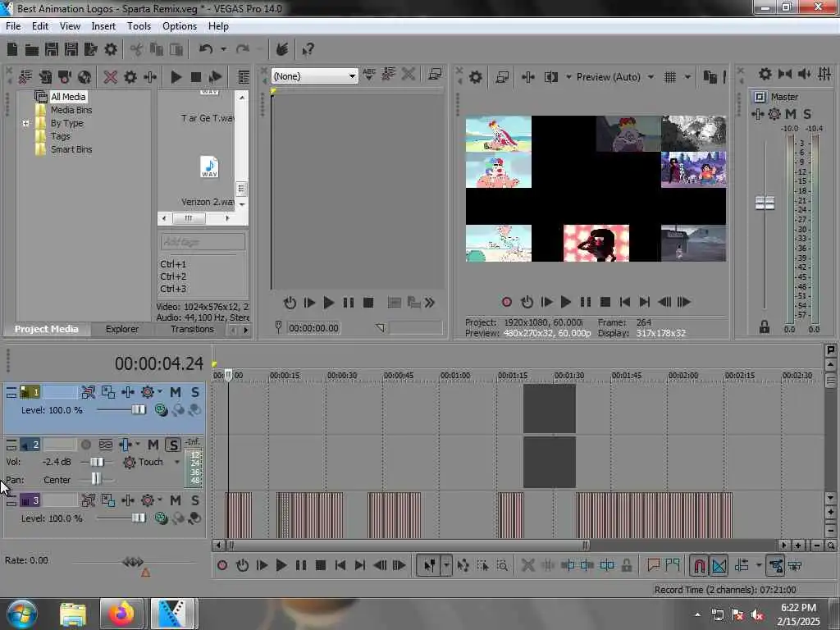The width and height of the screenshot is (840, 630).
Task: Arm audio track 2 for record
Action: (85, 445)
